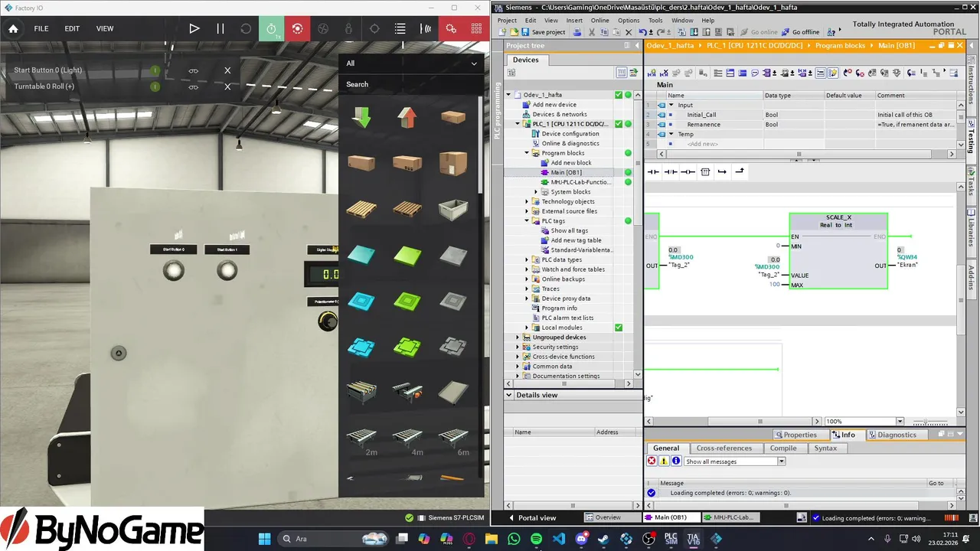Viewport: 980px width, 551px height.
Task: Toggle the glasses icon for Start Button 0 (Light)
Action: click(x=194, y=70)
